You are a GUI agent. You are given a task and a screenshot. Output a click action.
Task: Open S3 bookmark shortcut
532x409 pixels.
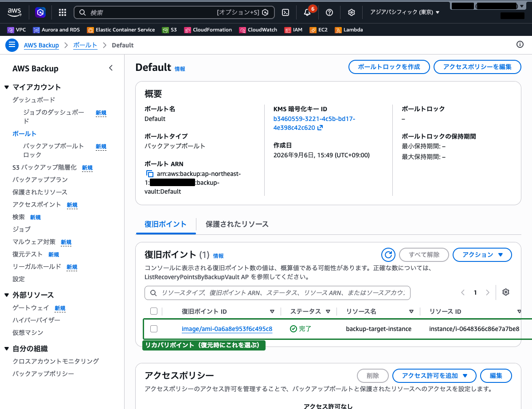click(169, 30)
